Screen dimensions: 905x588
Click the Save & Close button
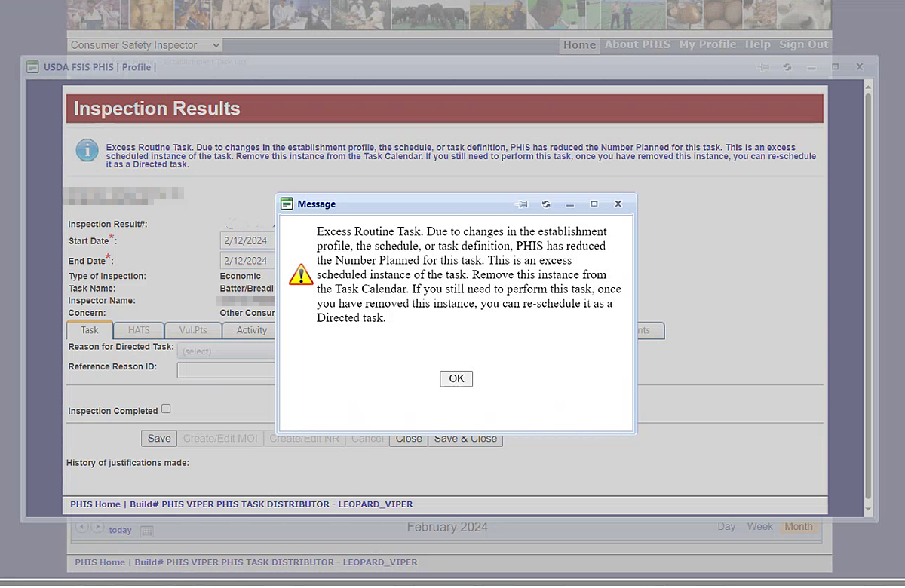click(x=465, y=439)
